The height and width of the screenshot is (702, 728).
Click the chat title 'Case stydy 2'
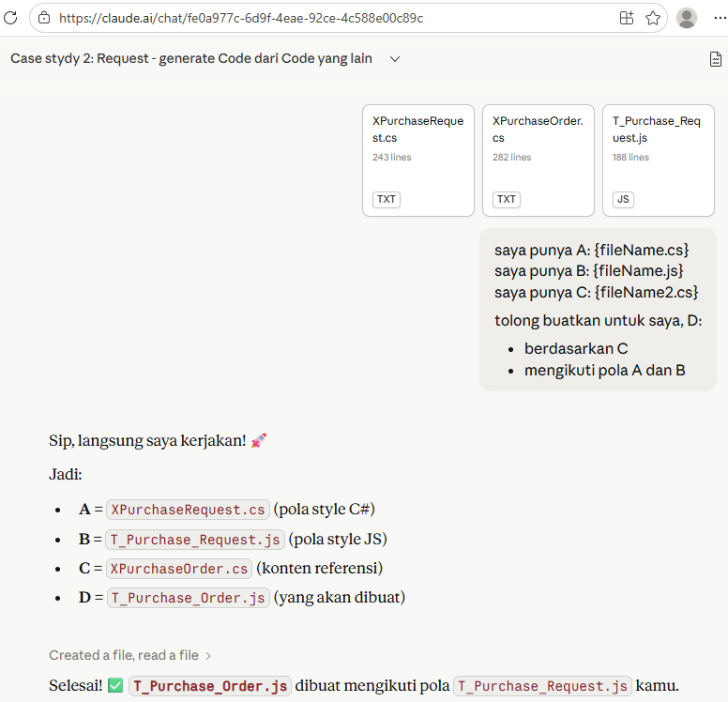pos(191,58)
